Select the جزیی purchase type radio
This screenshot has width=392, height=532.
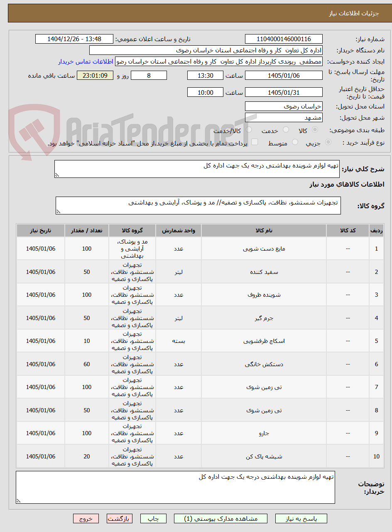[x=328, y=142]
